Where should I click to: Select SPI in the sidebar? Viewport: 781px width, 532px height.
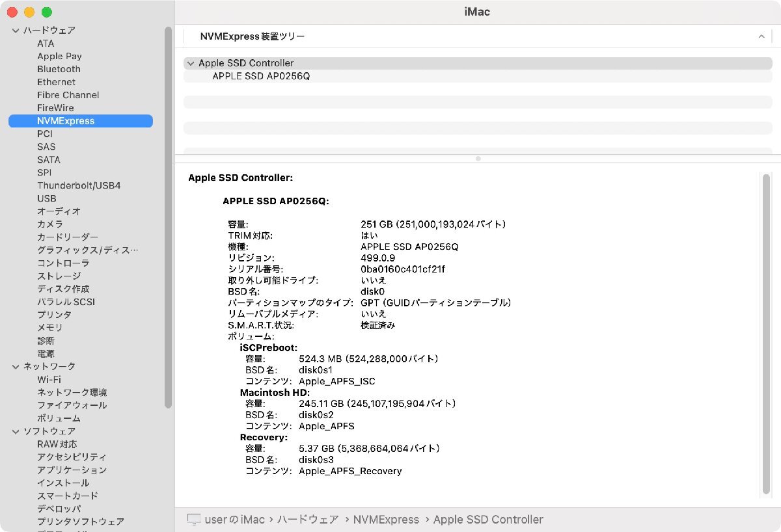pyautogui.click(x=44, y=172)
